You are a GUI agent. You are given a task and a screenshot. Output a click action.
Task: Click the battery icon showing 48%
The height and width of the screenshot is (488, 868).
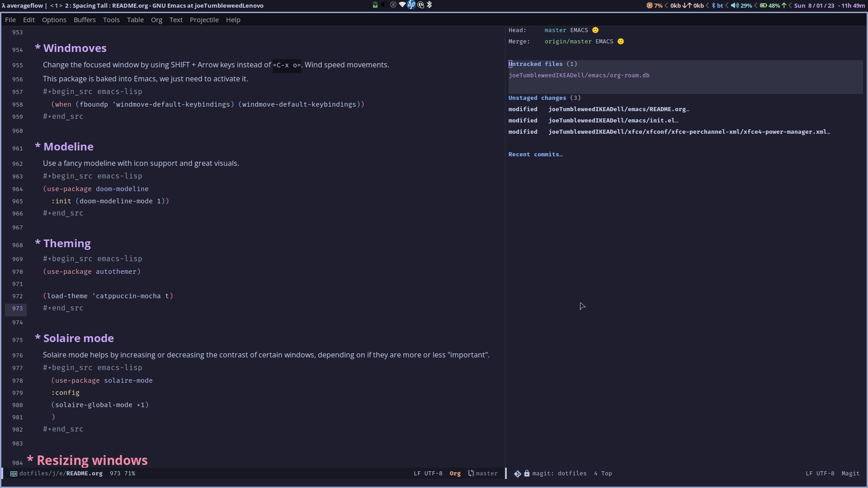tap(764, 5)
